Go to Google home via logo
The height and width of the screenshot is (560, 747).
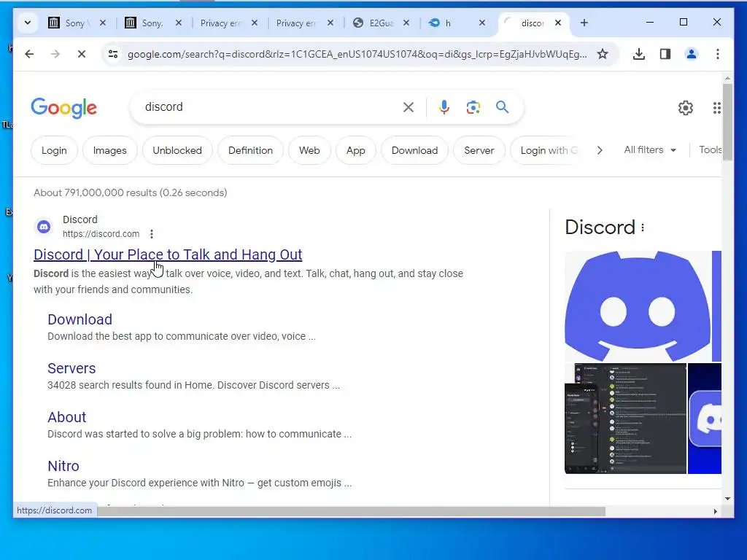click(x=64, y=108)
